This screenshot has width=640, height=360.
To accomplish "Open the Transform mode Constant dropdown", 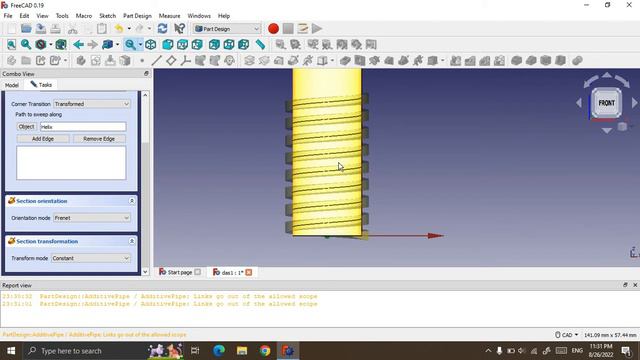I will click(x=91, y=258).
